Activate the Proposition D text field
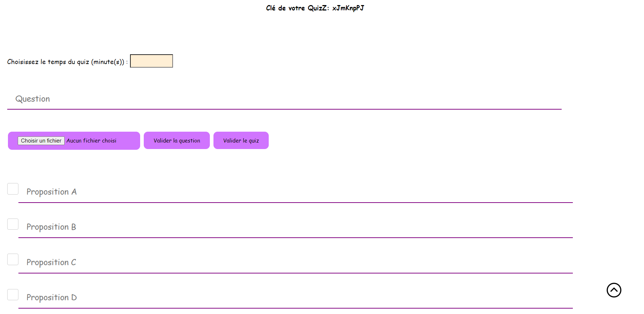 pos(295,298)
